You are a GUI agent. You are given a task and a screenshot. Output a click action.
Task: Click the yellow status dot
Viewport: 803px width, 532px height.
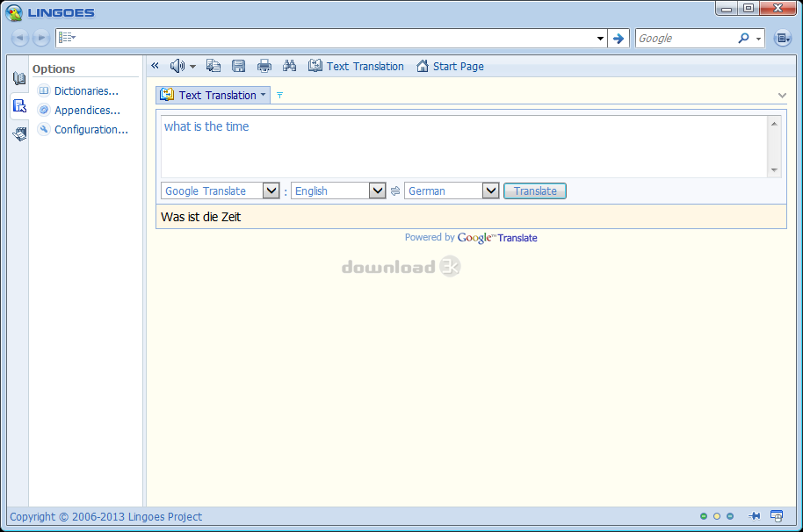[x=717, y=516]
